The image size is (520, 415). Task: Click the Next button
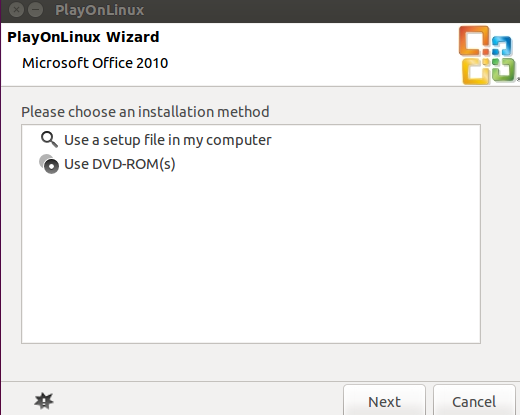pyautogui.click(x=384, y=401)
